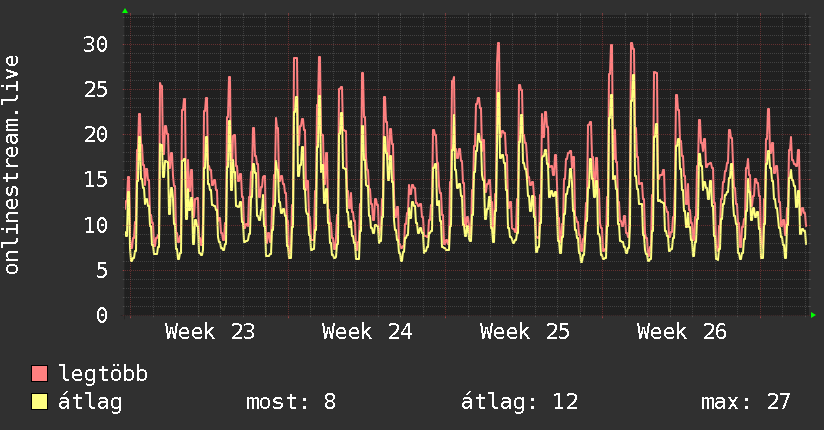
Task: Click the legtöbb legend label
Action: click(x=103, y=374)
